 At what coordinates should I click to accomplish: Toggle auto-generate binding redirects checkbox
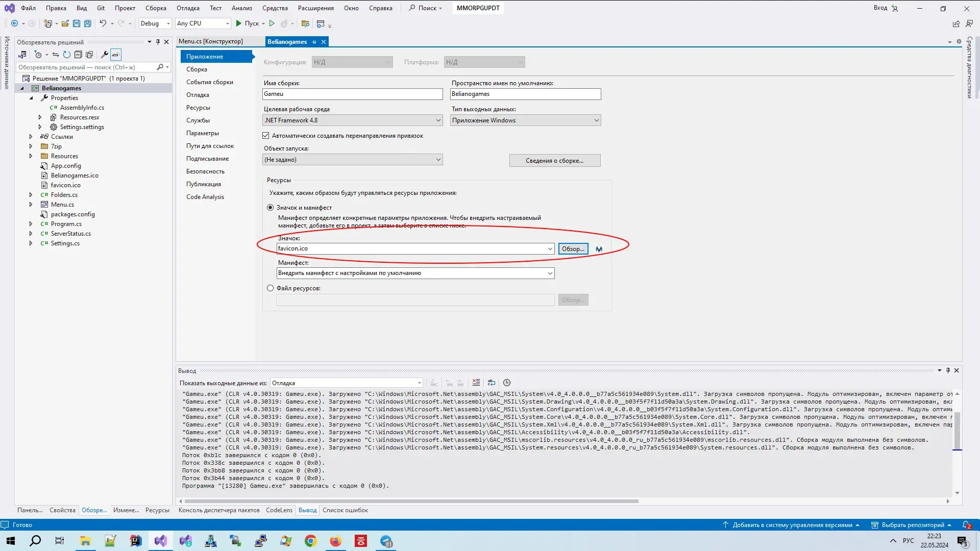266,136
